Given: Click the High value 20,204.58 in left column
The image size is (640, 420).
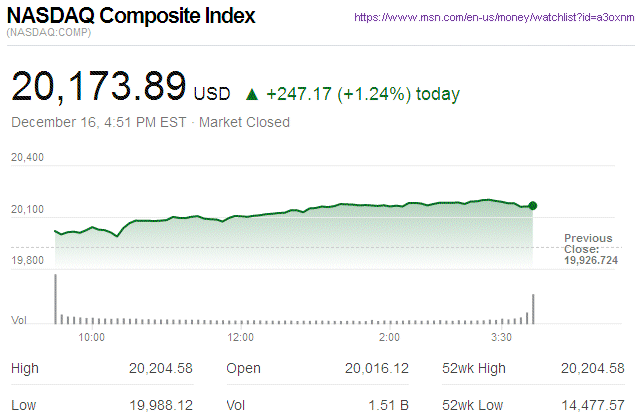Looking at the screenshot, I should pyautogui.click(x=161, y=369).
